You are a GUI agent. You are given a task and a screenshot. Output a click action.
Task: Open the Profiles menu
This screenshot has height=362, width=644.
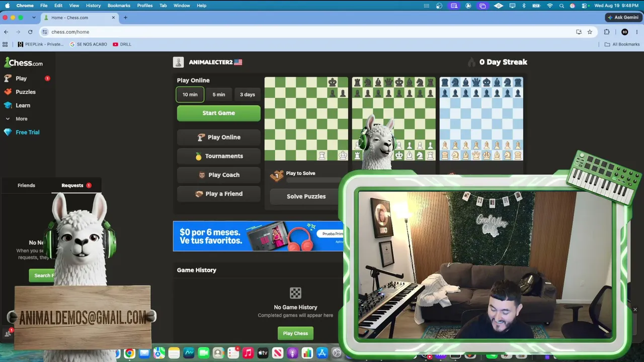pos(145,6)
